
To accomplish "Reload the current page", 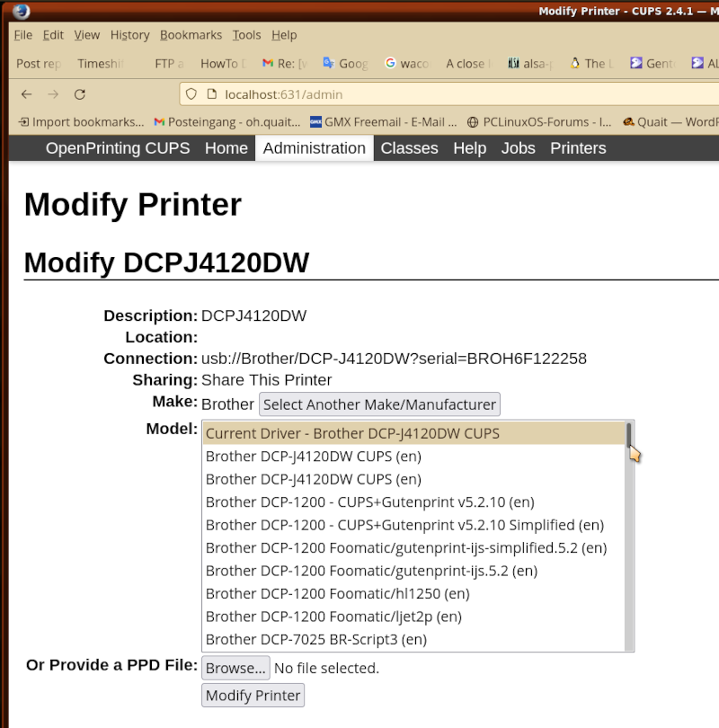I will tap(80, 94).
